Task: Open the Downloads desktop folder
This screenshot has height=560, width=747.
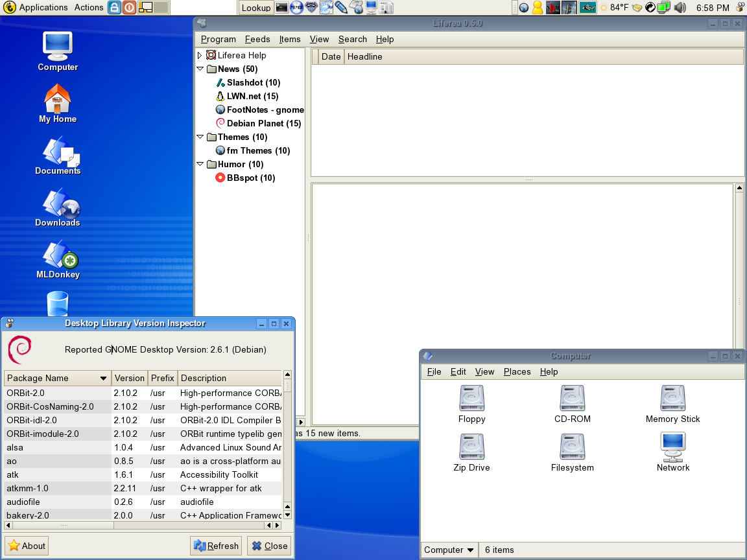Action: (58, 207)
